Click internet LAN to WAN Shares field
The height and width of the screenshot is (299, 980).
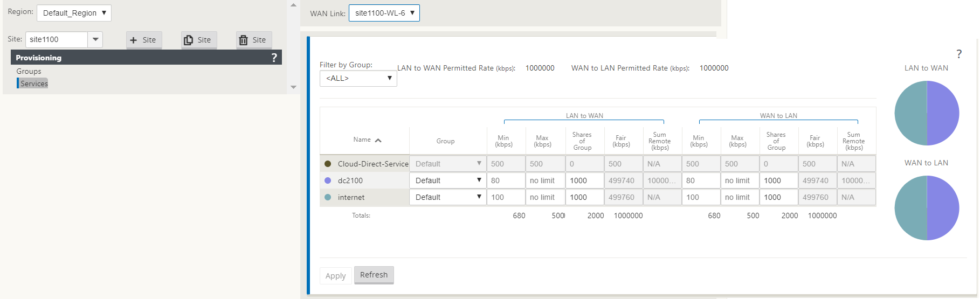tap(585, 197)
